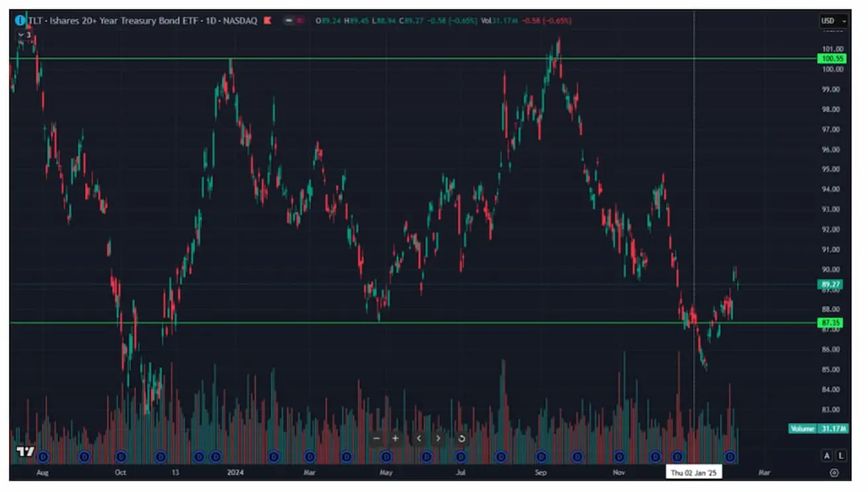Open the dividend marker above the May label
Image resolution: width=868 pixels, height=492 pixels.
[386, 456]
